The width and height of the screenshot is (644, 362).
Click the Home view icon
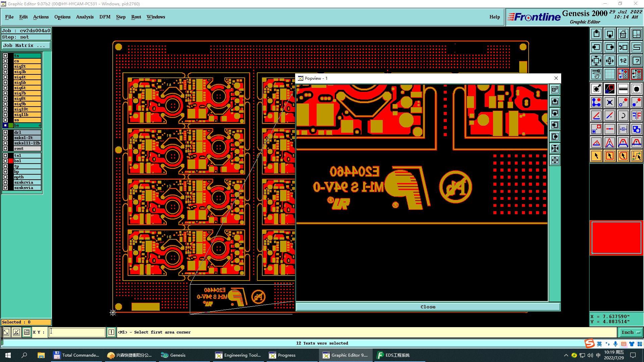pyautogui.click(x=623, y=34)
